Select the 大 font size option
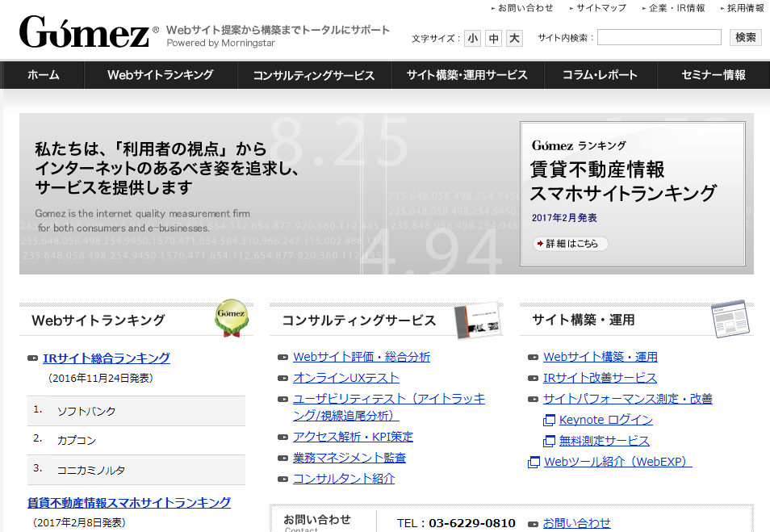The height and width of the screenshot is (532, 770). (x=513, y=37)
